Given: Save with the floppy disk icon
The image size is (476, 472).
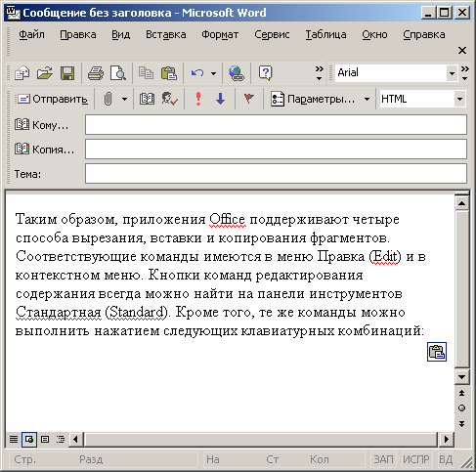Looking at the screenshot, I should coord(67,73).
